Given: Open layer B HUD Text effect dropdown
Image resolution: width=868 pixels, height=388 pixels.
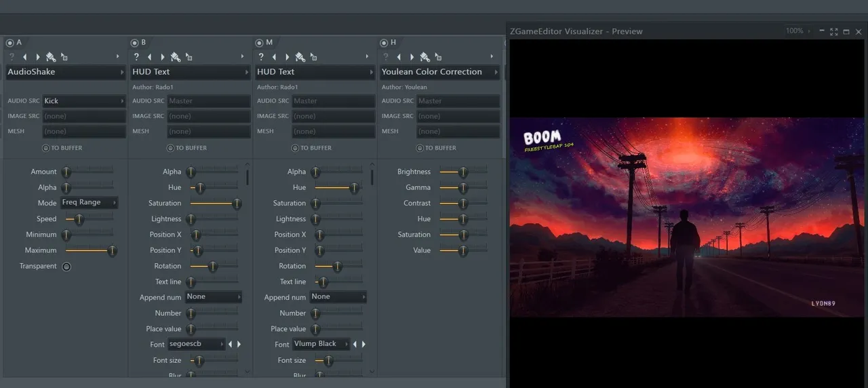Looking at the screenshot, I should pos(191,72).
